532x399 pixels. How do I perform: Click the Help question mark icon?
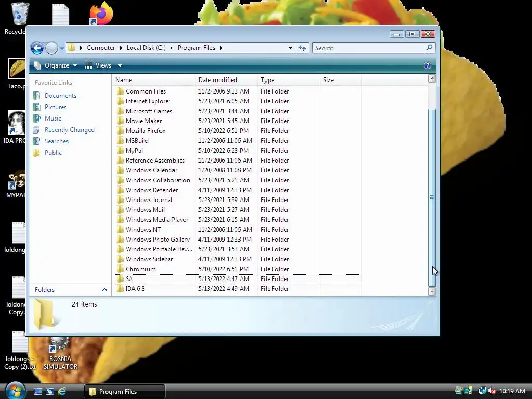tap(428, 65)
